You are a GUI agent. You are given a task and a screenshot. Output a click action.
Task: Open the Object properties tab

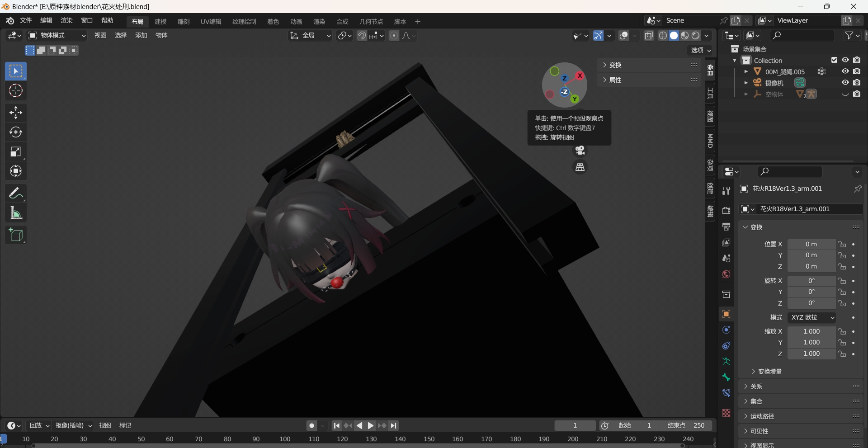(x=726, y=314)
